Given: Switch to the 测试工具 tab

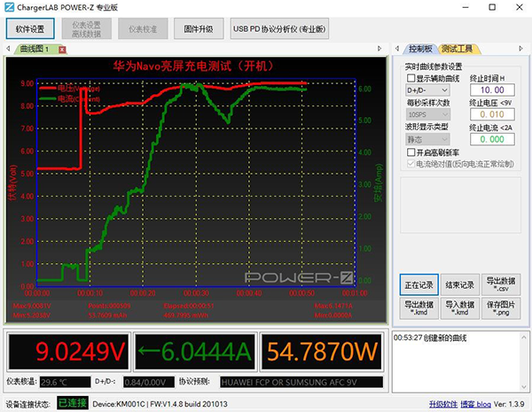Looking at the screenshot, I should [x=458, y=49].
